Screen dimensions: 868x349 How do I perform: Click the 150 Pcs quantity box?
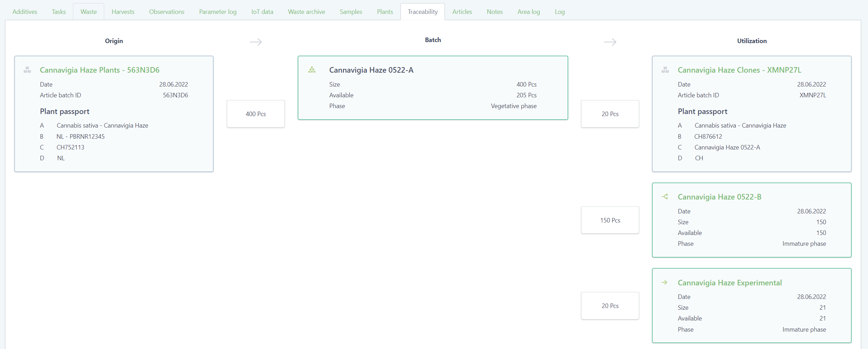pyautogui.click(x=610, y=220)
